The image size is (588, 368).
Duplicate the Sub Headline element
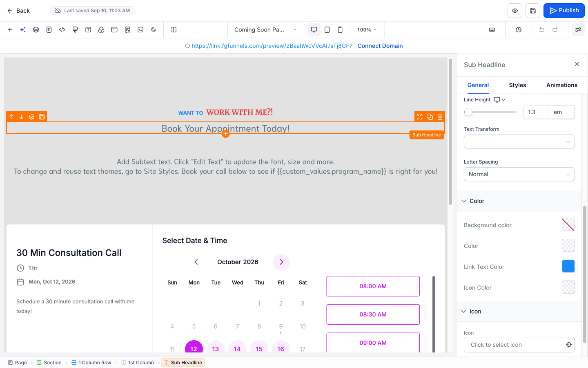click(430, 117)
